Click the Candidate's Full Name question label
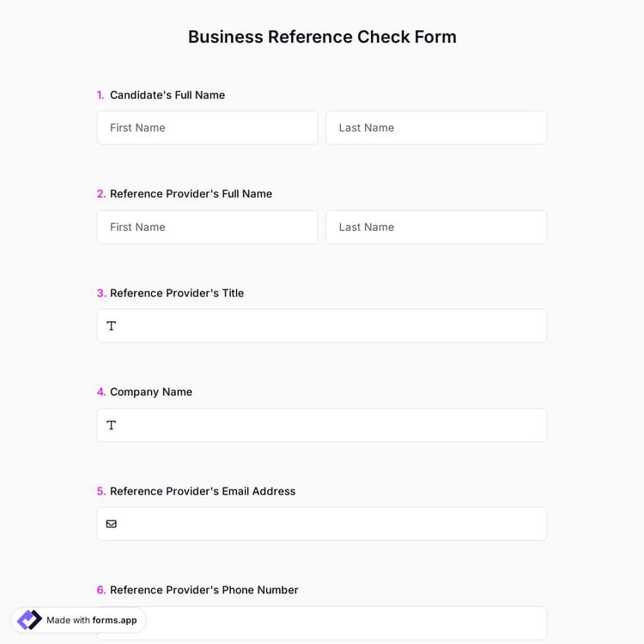Screen dimensions: 644x644 click(167, 95)
